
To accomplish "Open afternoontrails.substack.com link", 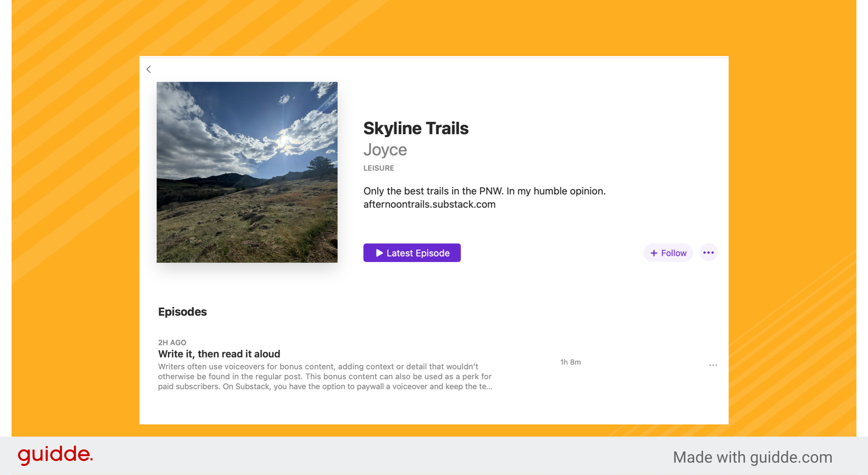I will 429,204.
